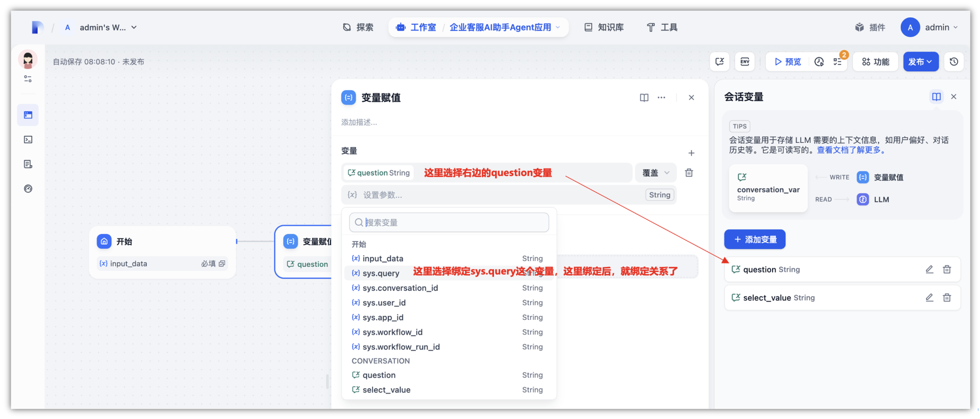The image size is (980, 419).
Task: Close the 变量赋值 panel
Action: click(x=691, y=98)
